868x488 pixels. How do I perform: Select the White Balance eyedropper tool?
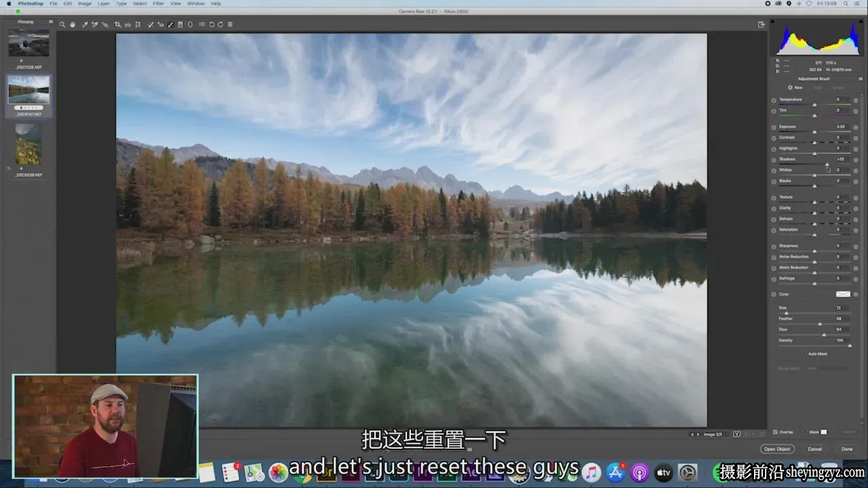click(85, 24)
